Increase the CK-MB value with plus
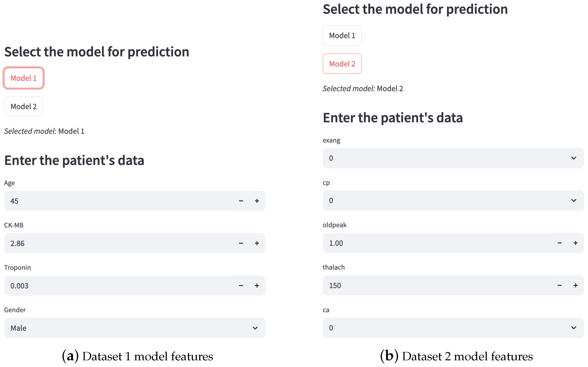Image resolution: width=588 pixels, height=367 pixels. pyautogui.click(x=257, y=243)
